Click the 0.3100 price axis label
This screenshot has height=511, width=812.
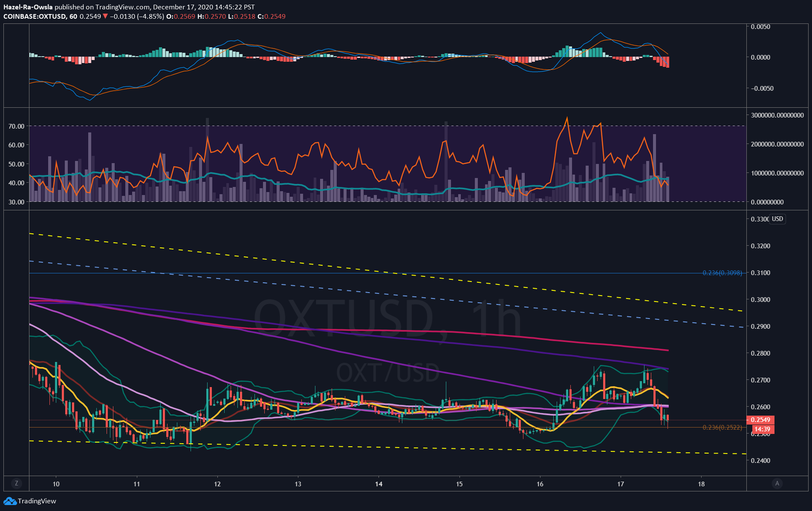coord(760,273)
